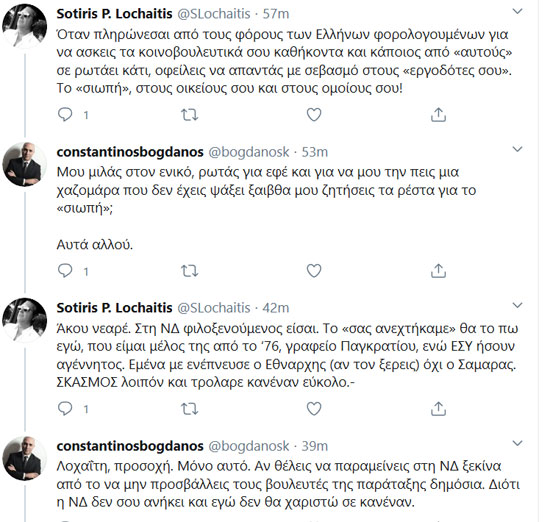Like the Lochaitis 42m tweet
This screenshot has width=550, height=522.
click(314, 409)
